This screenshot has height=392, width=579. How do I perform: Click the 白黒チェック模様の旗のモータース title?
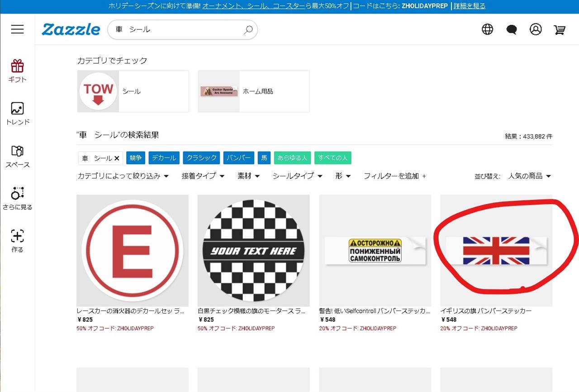[252, 311]
